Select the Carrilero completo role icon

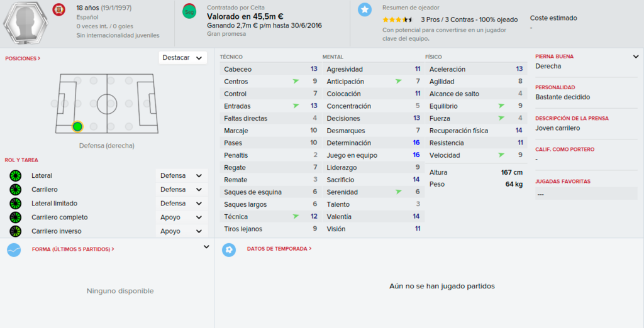15,217
